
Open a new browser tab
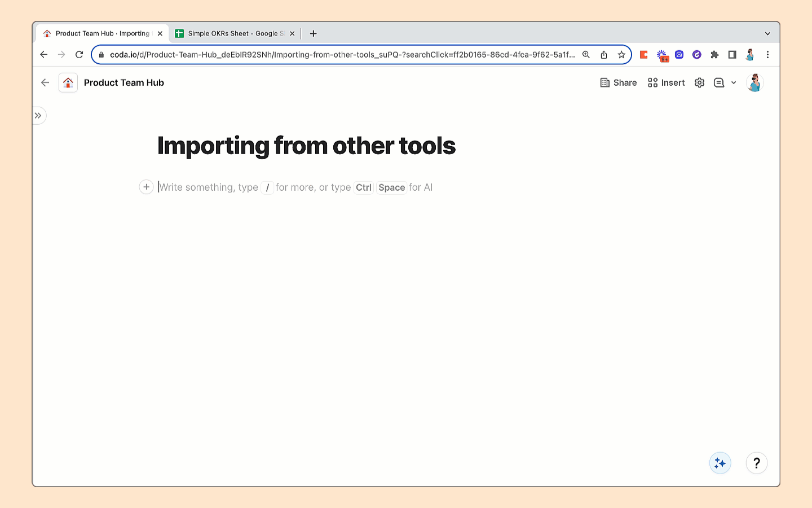tap(314, 34)
